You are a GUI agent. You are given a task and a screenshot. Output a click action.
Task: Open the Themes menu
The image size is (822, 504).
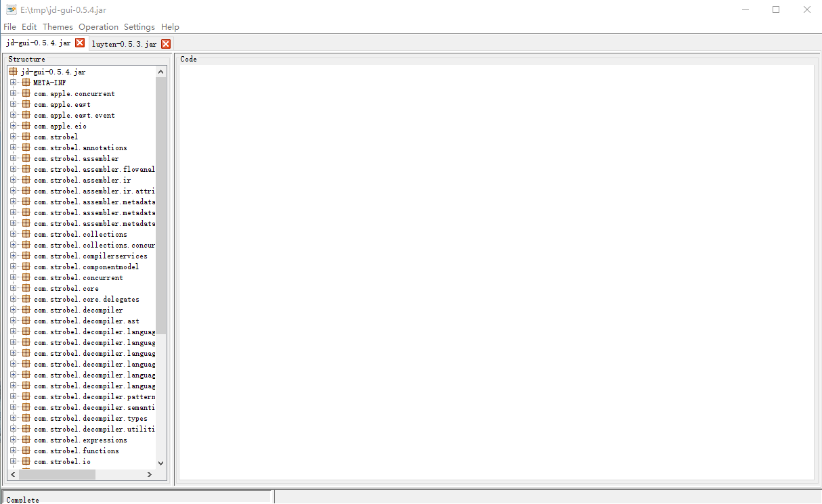coord(58,27)
